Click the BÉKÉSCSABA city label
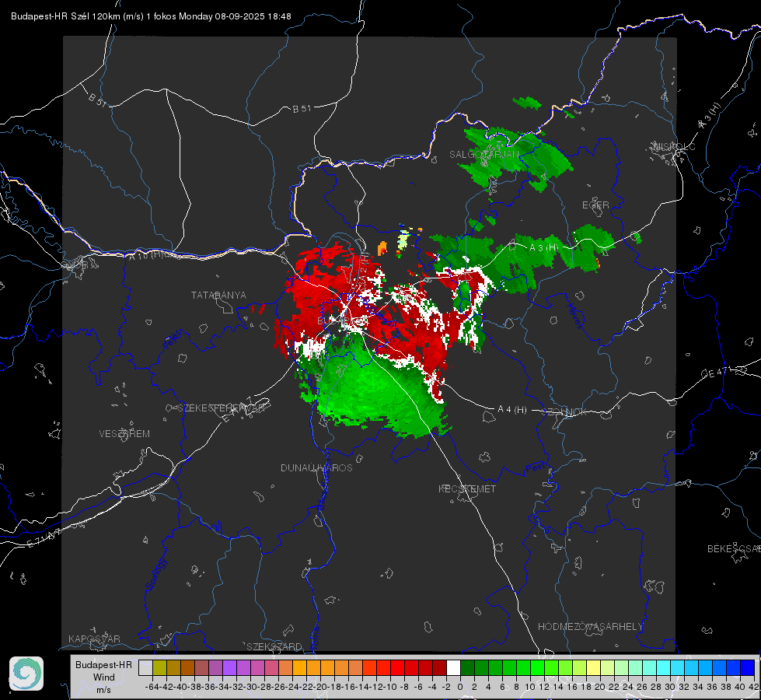This screenshot has width=761, height=700. pos(734,548)
